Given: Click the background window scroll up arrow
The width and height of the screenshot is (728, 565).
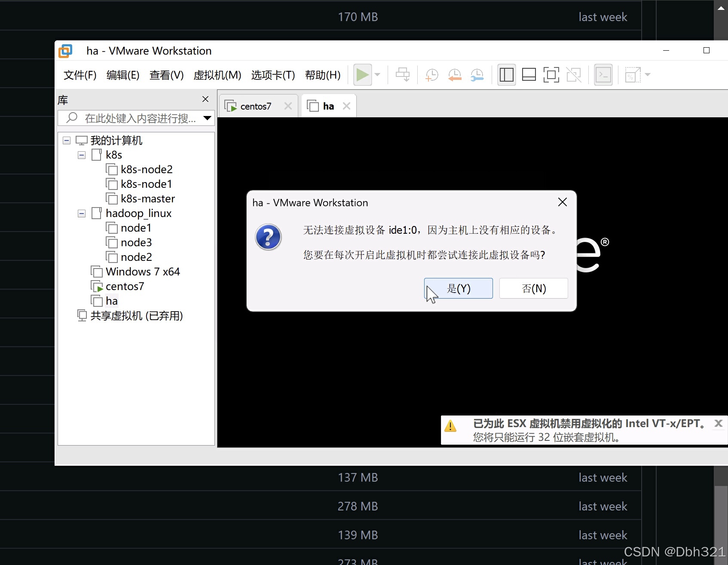Looking at the screenshot, I should [x=721, y=8].
